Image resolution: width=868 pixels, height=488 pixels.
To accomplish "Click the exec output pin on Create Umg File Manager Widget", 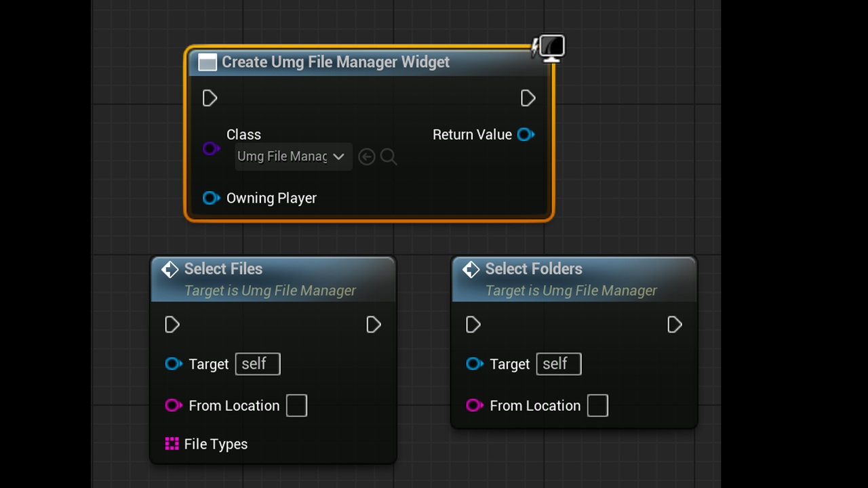I will click(528, 98).
